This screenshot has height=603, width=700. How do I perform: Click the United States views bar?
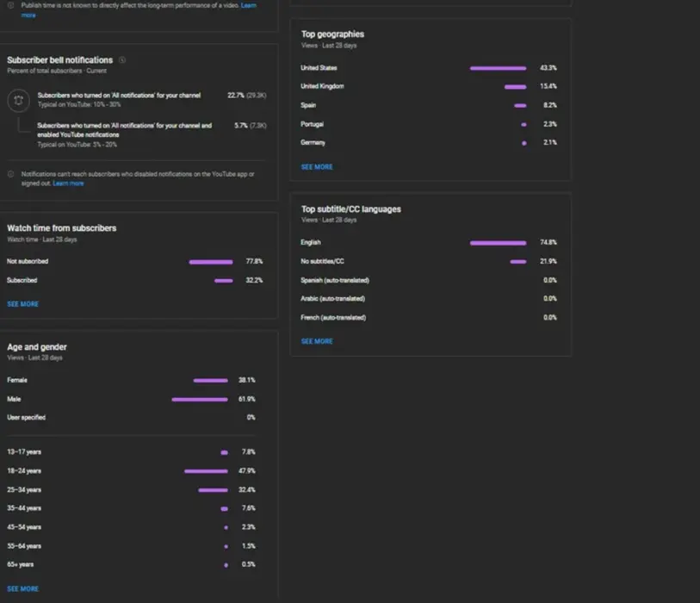pyautogui.click(x=499, y=68)
